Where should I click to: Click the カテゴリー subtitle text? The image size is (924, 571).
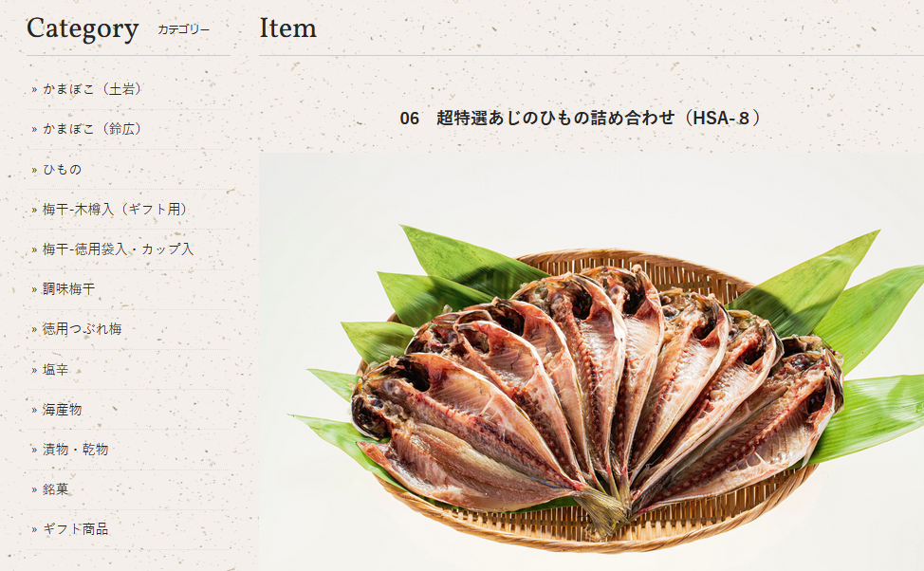pyautogui.click(x=183, y=29)
